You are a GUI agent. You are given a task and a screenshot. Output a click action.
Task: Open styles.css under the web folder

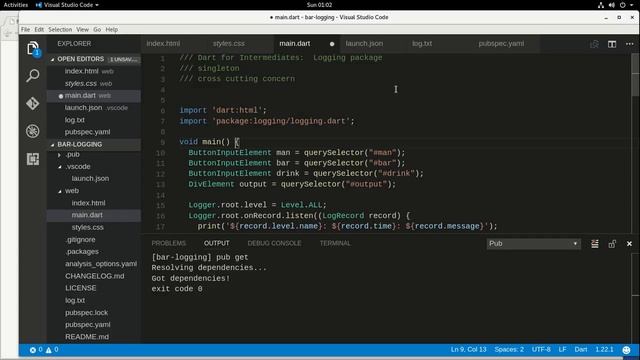tap(87, 227)
